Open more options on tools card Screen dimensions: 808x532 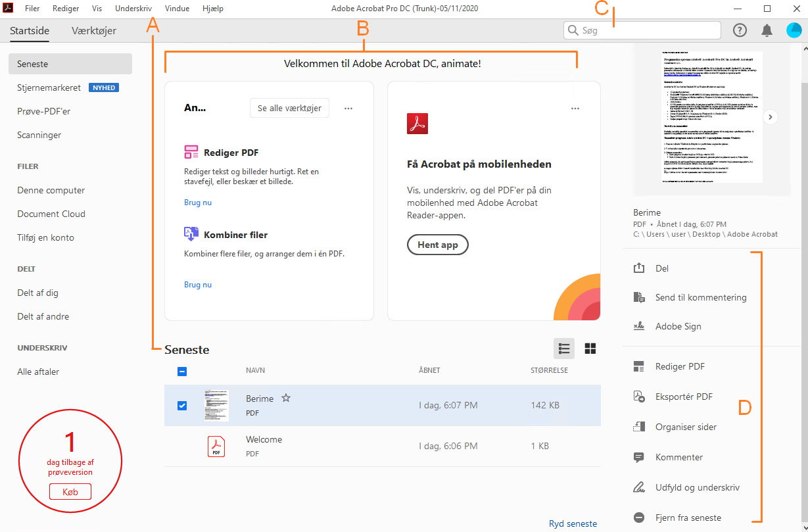[348, 109]
